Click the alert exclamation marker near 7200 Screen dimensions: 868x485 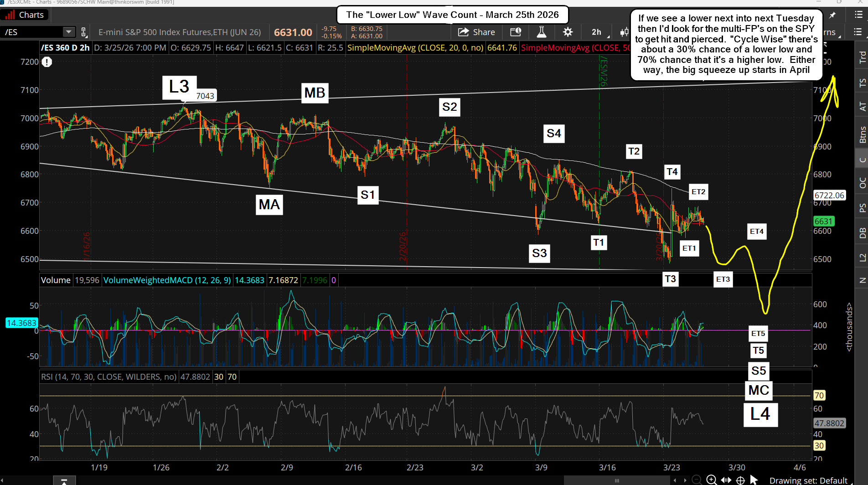(46, 62)
